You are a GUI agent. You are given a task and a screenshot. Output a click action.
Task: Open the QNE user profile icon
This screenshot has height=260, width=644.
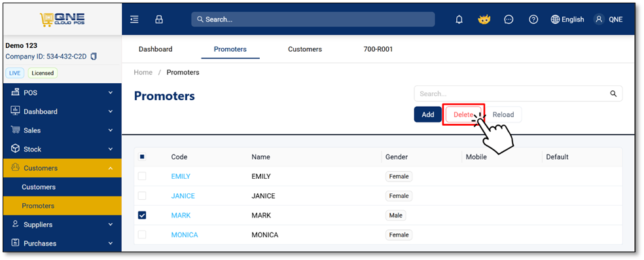tap(599, 19)
